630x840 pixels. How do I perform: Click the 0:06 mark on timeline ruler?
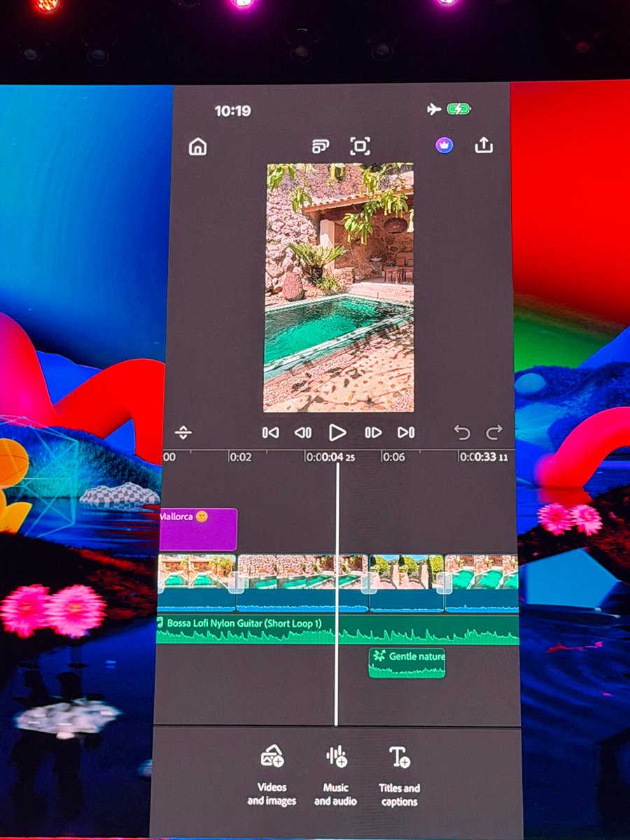[x=393, y=456]
